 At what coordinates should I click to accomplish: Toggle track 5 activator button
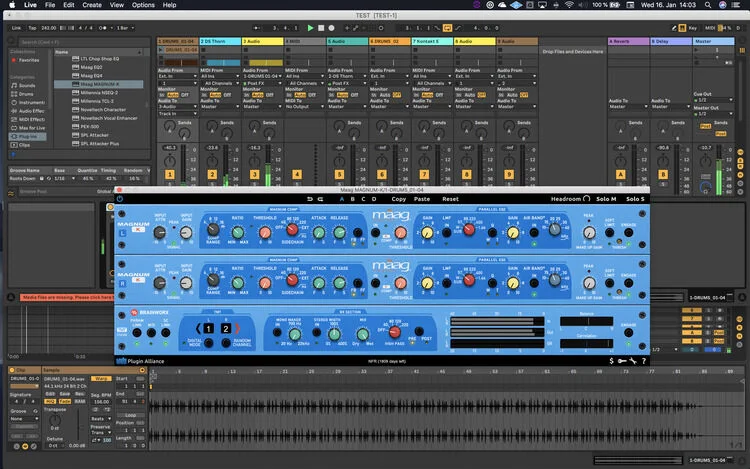339,175
